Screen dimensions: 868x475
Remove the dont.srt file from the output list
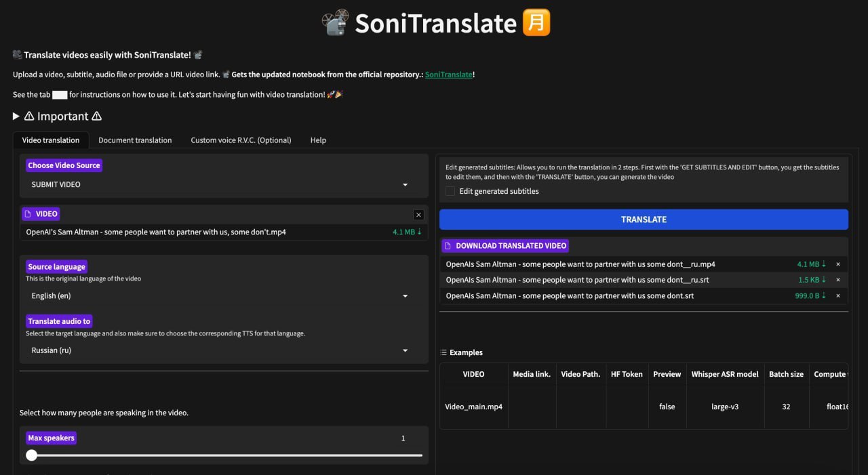point(838,296)
